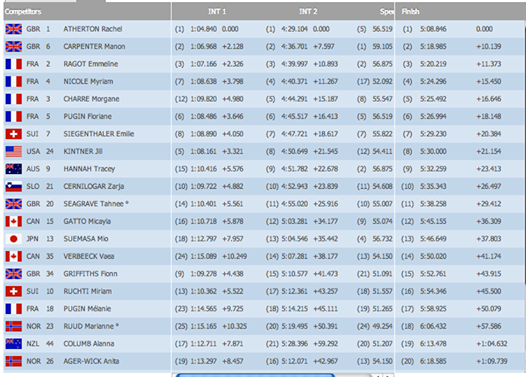Click the Japanese flag beside SUEMASA Mio

click(14, 239)
